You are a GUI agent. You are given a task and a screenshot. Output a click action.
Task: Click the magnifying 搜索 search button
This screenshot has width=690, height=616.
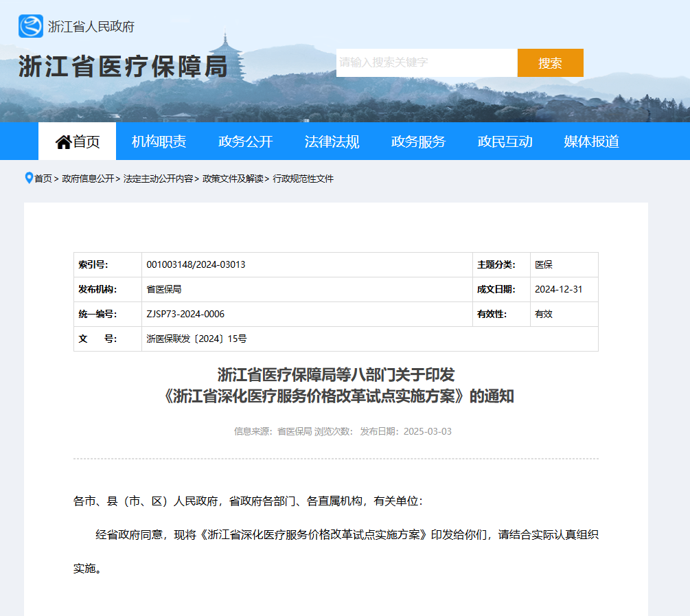(x=550, y=62)
